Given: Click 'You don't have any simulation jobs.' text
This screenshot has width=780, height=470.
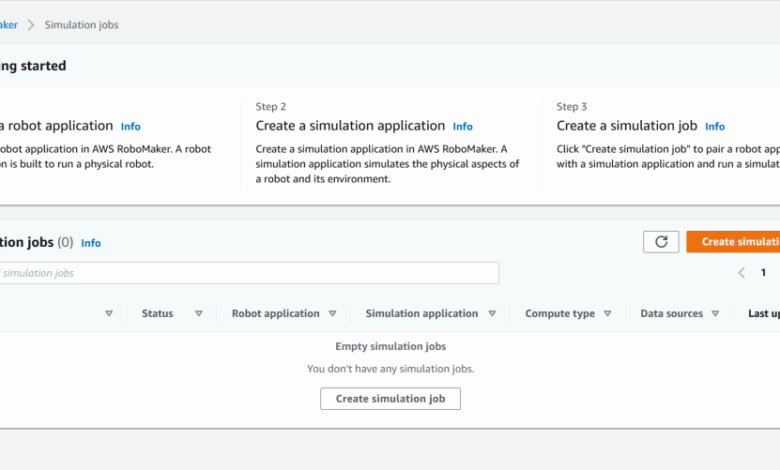Looking at the screenshot, I should (x=390, y=369).
